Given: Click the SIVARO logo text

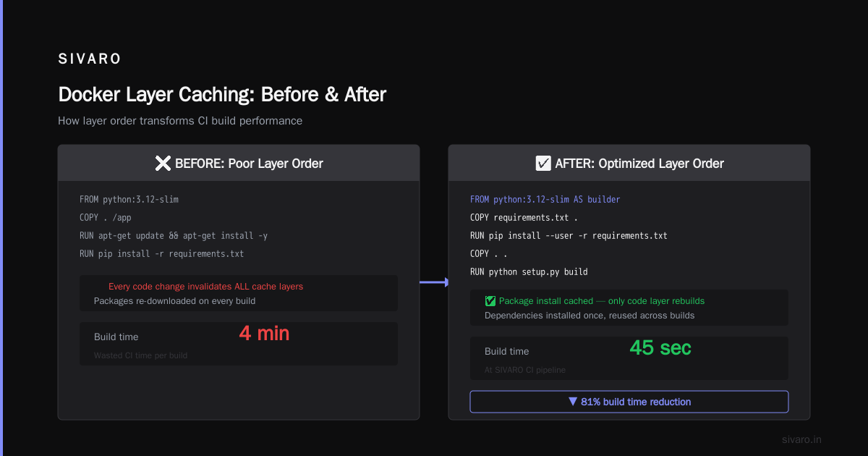Looking at the screenshot, I should point(90,59).
